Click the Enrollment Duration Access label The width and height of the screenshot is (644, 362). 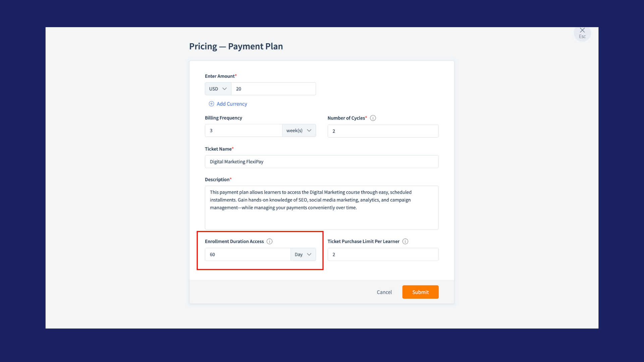pyautogui.click(x=234, y=241)
